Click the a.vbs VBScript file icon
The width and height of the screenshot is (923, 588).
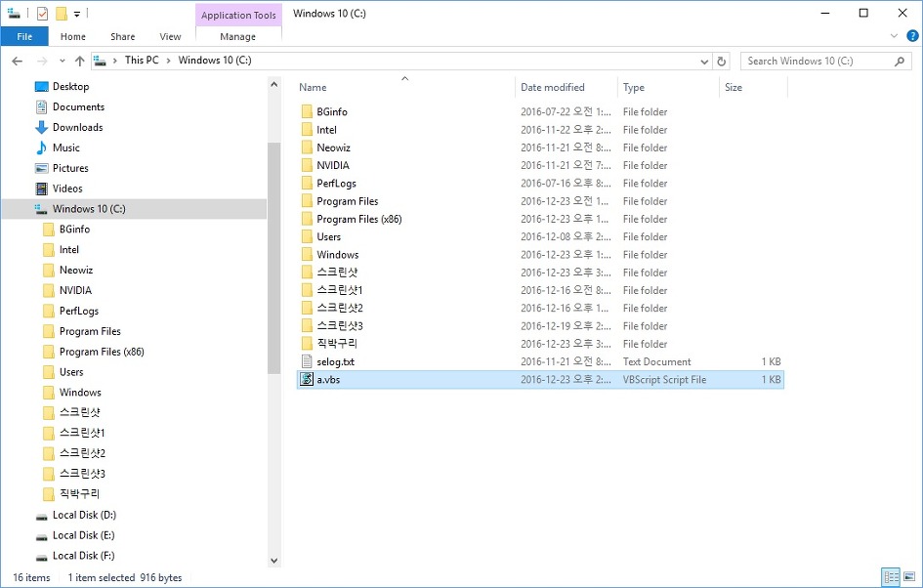click(x=307, y=379)
